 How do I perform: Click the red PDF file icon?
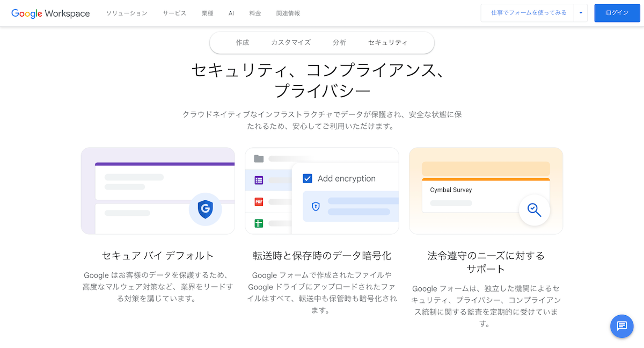coord(259,202)
